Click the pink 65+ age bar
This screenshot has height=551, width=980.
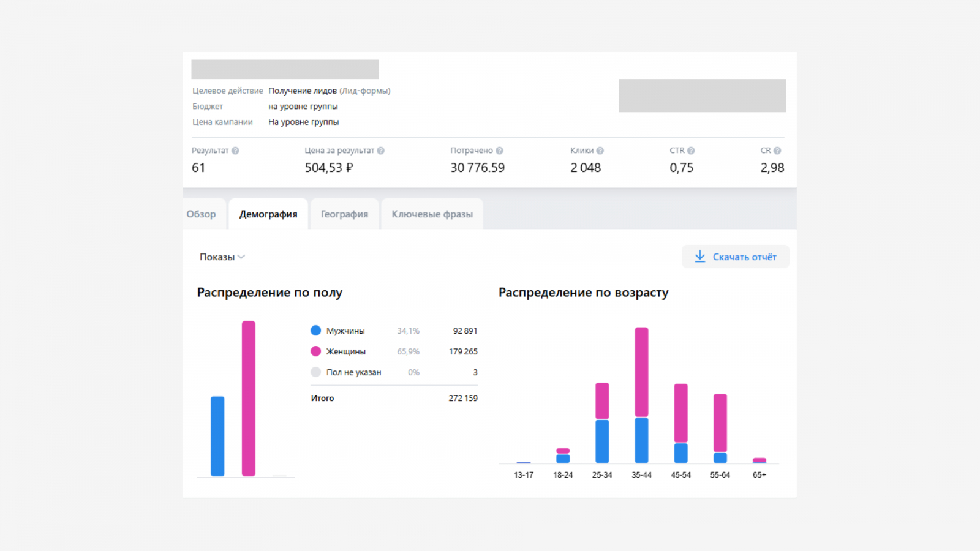point(759,460)
